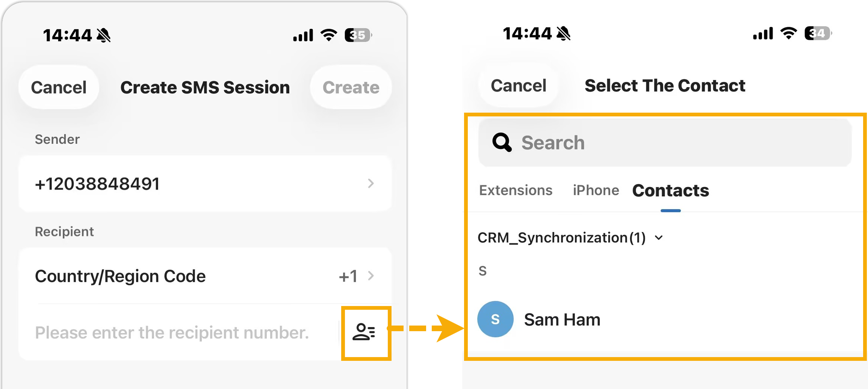The width and height of the screenshot is (868, 389).
Task: Switch to the Extensions tab
Action: point(516,190)
